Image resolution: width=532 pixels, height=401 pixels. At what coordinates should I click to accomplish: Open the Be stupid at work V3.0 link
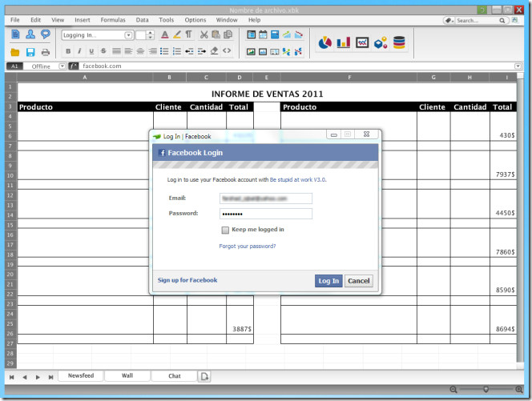[297, 179]
